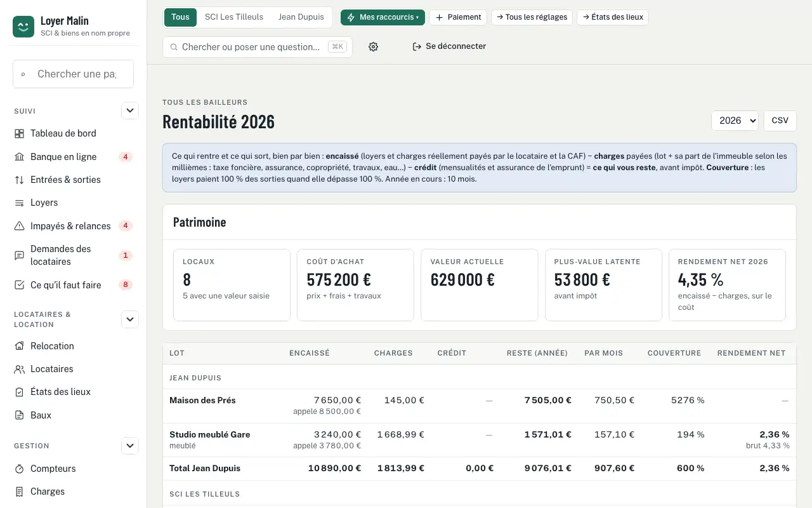Focus the sidebar Chercher une page field
The image size is (812, 508).
click(73, 74)
